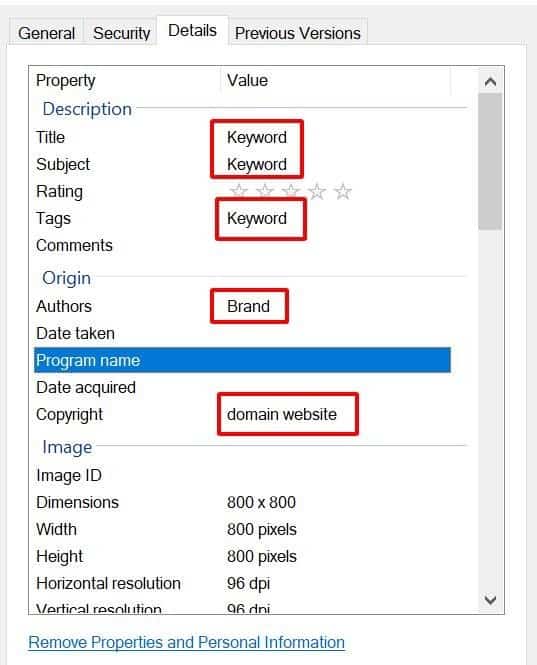
Task: Click the Tags value field
Action: (x=257, y=218)
